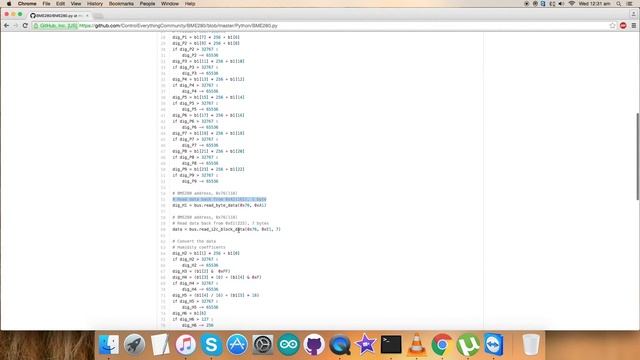Click the volume icon in the menu bar
This screenshot has height=360, width=640.
pos(561,4)
